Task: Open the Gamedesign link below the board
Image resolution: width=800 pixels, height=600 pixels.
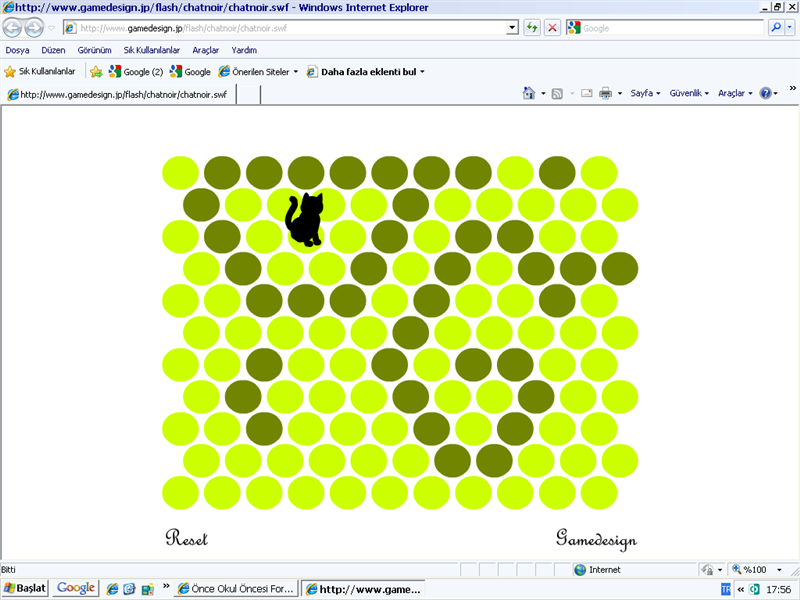Action: point(596,539)
